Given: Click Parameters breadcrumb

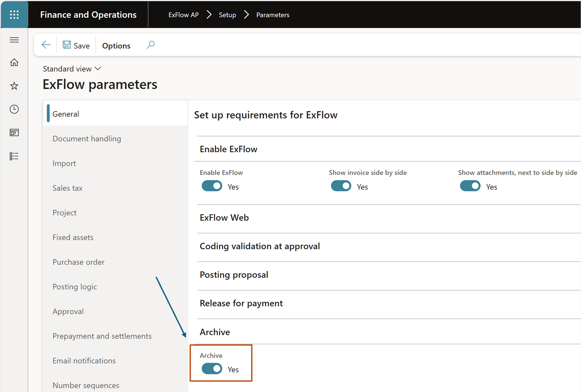Looking at the screenshot, I should tap(273, 15).
